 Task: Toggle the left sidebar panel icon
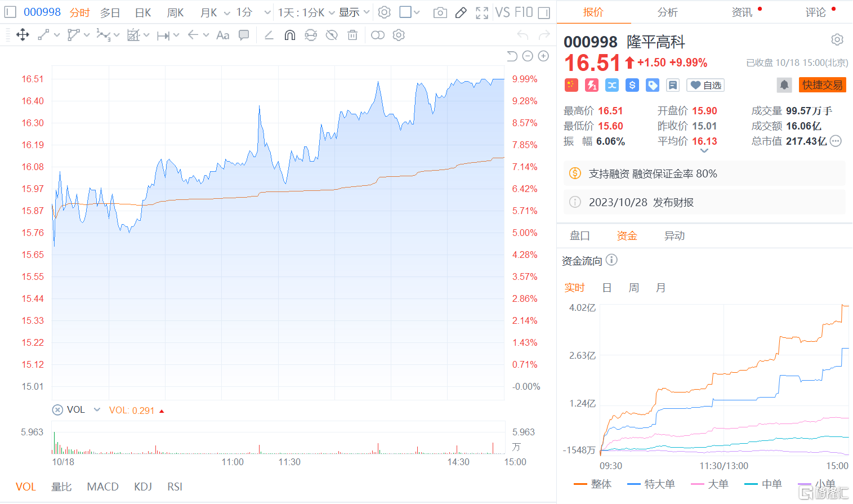(10, 12)
